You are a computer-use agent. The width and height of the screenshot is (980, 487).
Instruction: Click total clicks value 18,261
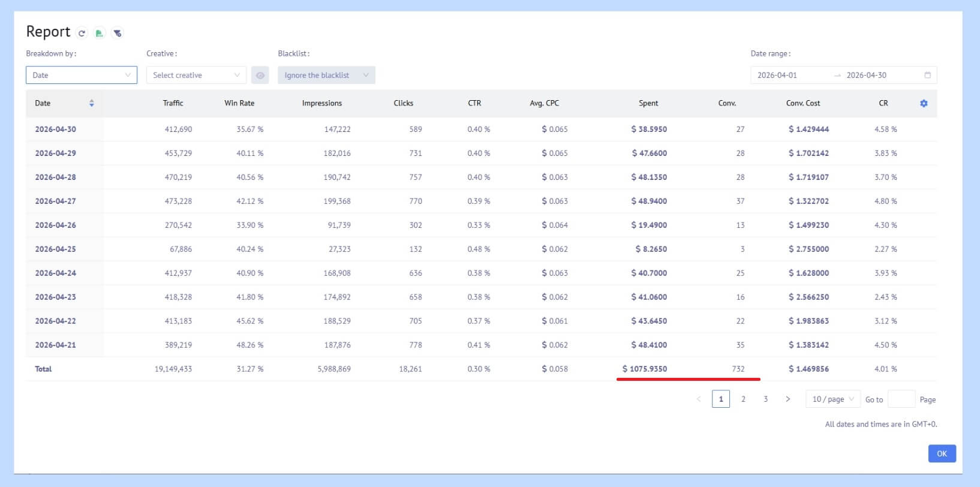point(411,369)
